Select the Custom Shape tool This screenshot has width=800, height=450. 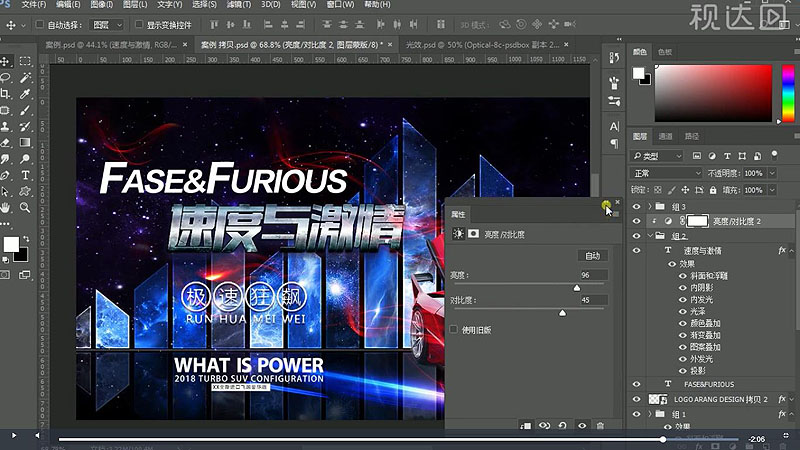(24, 191)
